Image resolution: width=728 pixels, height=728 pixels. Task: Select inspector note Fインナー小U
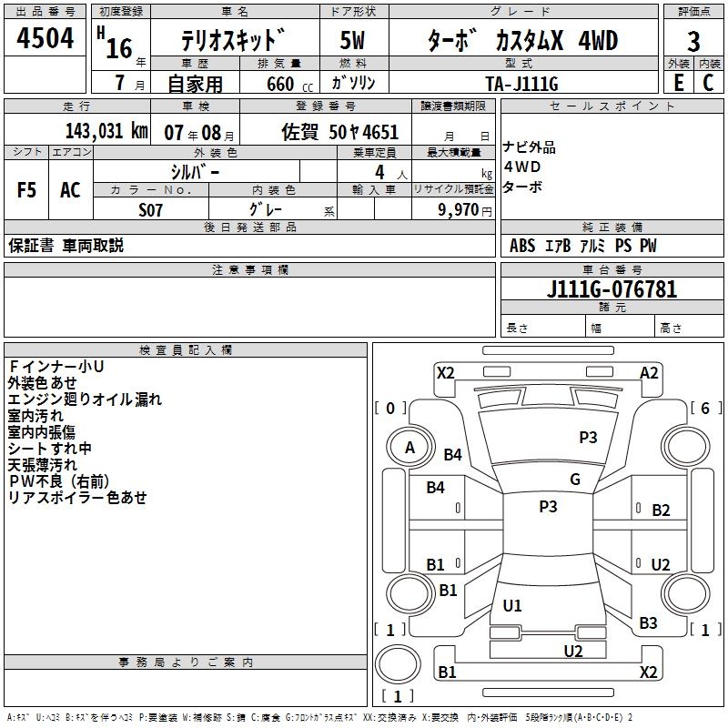click(56, 367)
